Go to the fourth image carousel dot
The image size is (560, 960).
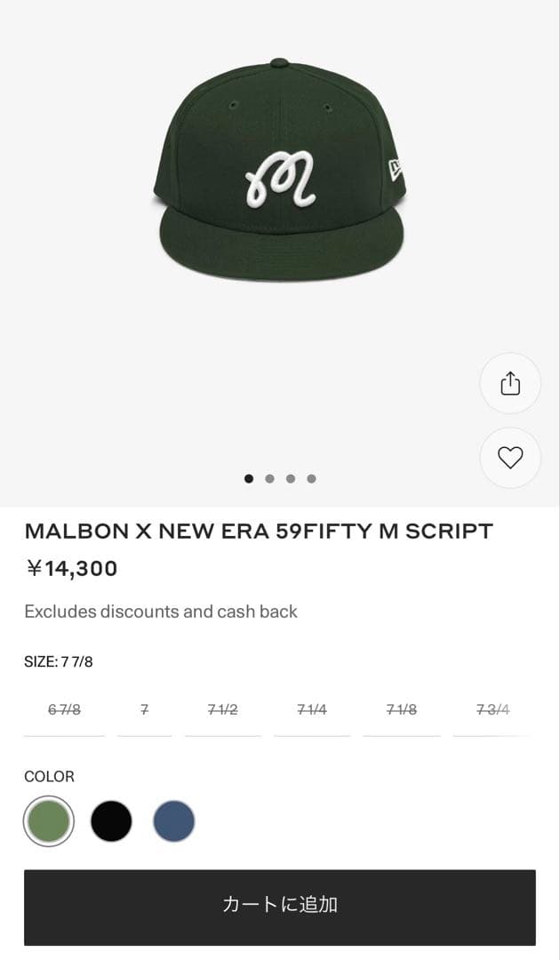pos(311,478)
